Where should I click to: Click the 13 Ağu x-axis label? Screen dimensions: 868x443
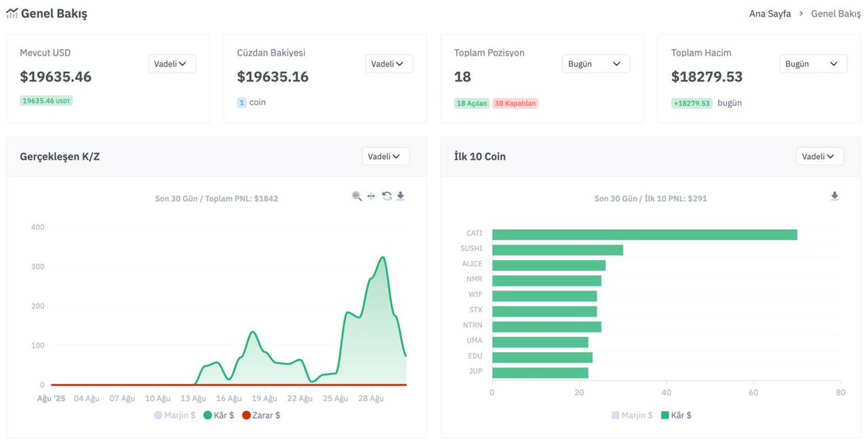pyautogui.click(x=193, y=398)
